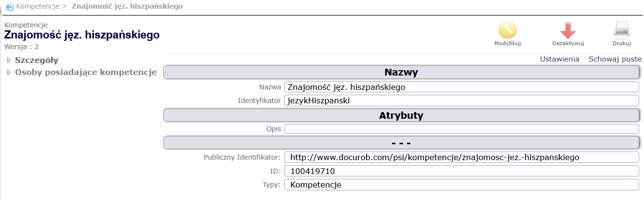Click the Publiczny Identifikator URL field

click(x=461, y=157)
